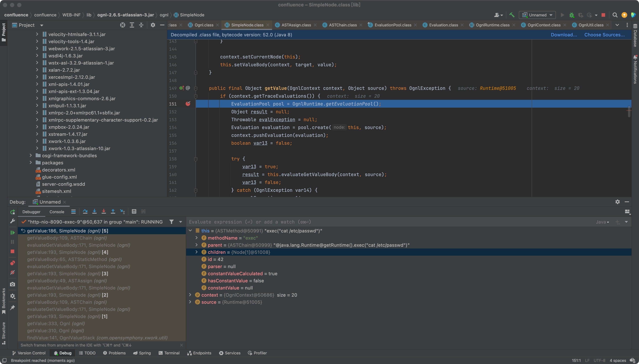Open the Database side panel
Viewport: 639px width, 364px height.
(635, 35)
